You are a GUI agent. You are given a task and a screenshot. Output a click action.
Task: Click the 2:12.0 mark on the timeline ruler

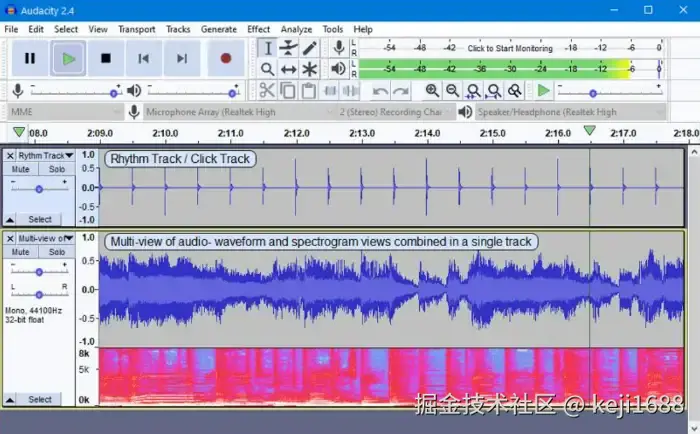pos(297,133)
